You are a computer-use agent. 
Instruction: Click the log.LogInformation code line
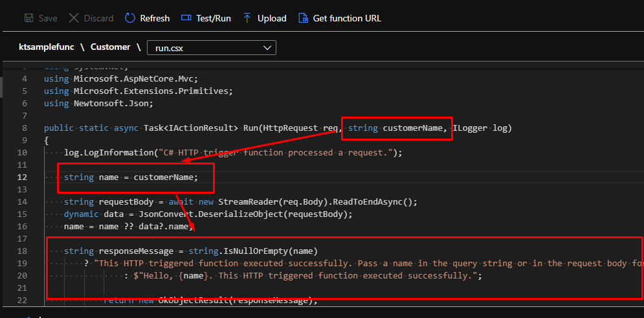pyautogui.click(x=233, y=153)
